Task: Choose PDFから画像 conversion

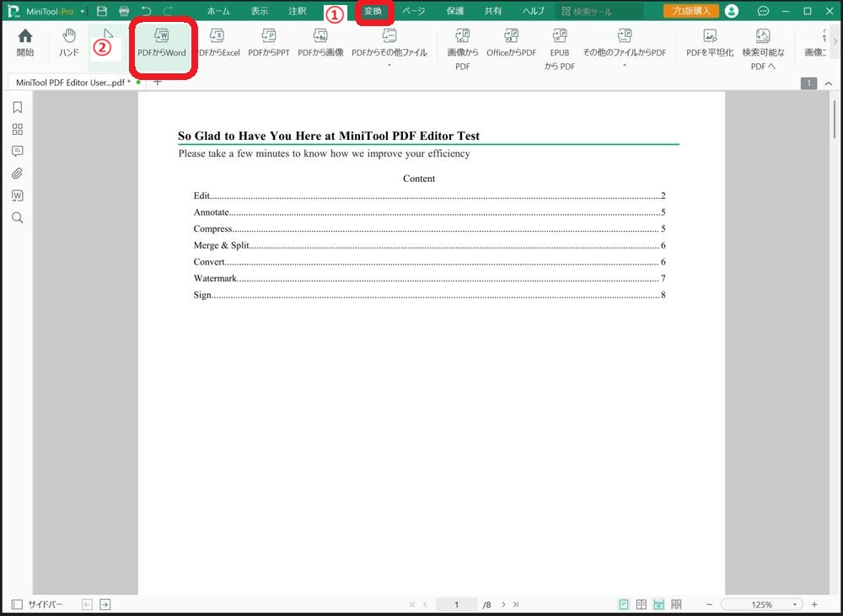Action: point(320,43)
